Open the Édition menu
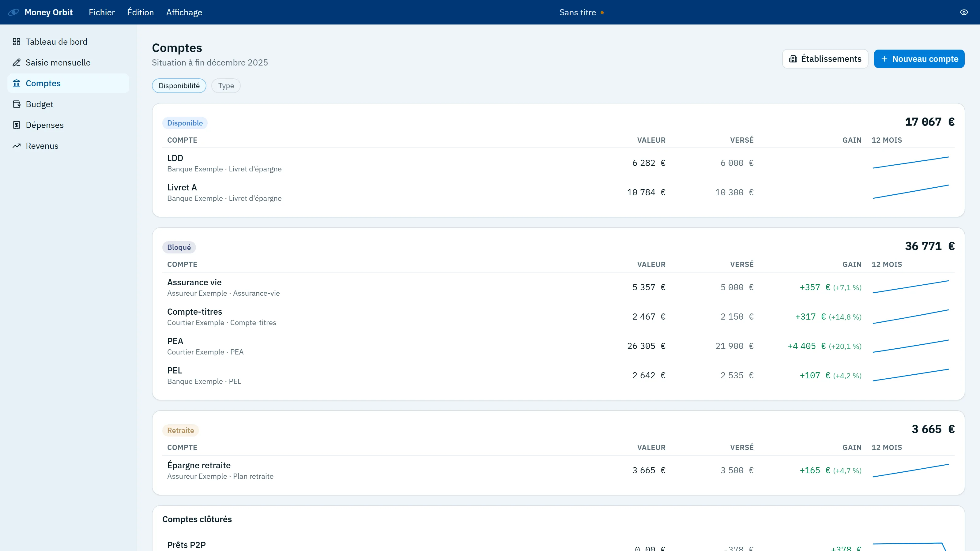Viewport: 980px width, 551px height. point(140,12)
